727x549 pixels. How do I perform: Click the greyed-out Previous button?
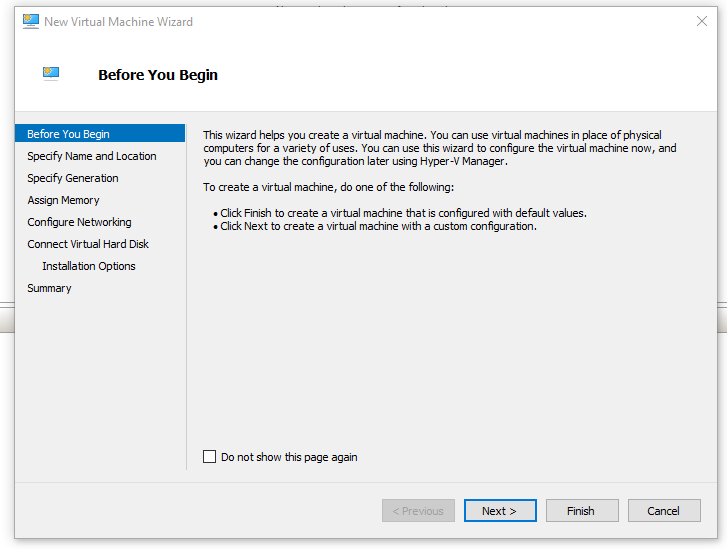pyautogui.click(x=418, y=511)
